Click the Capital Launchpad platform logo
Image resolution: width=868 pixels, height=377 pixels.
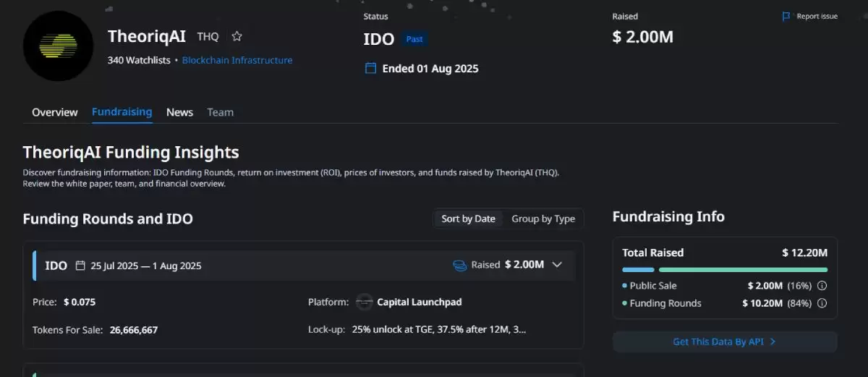click(x=365, y=302)
